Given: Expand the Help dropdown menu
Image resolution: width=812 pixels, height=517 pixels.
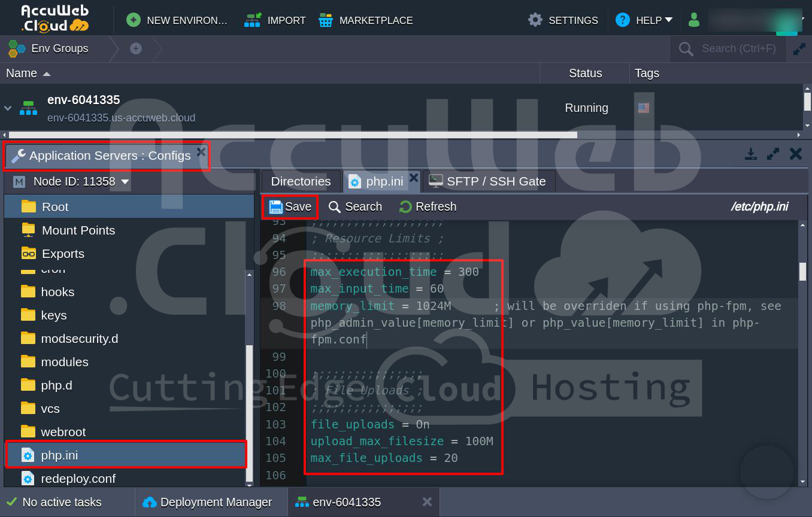Looking at the screenshot, I should click(644, 20).
